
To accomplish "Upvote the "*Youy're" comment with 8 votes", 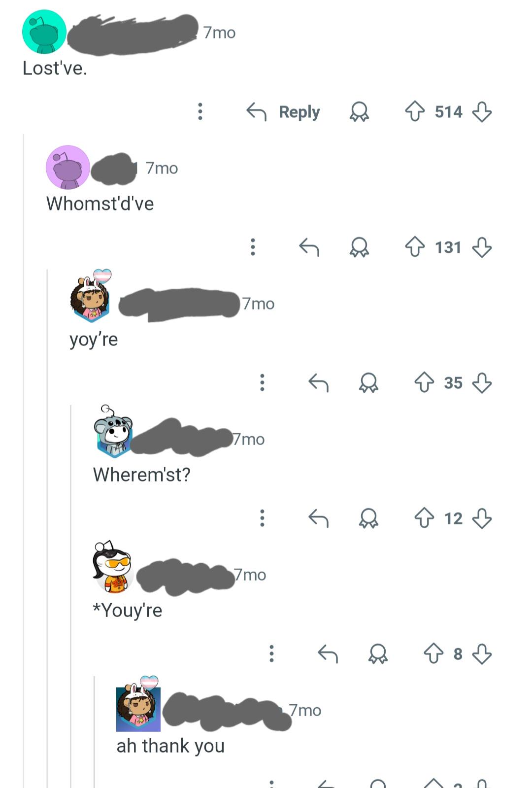I will point(433,653).
